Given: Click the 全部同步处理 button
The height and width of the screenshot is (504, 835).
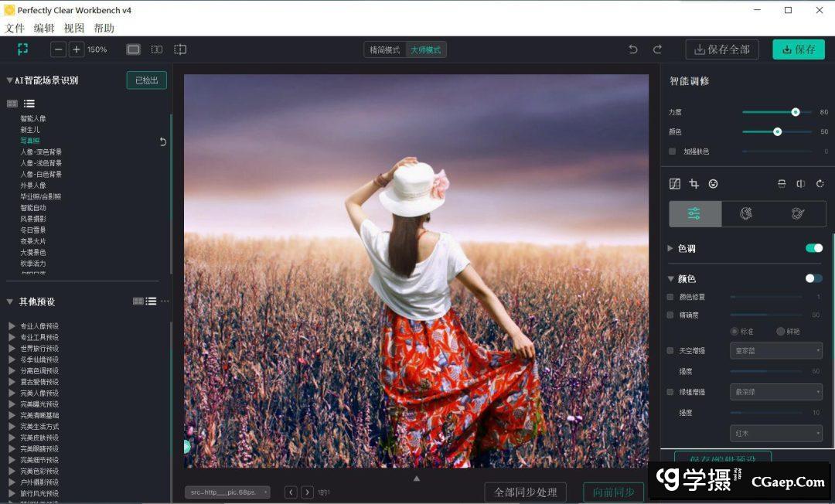Looking at the screenshot, I should (525, 492).
